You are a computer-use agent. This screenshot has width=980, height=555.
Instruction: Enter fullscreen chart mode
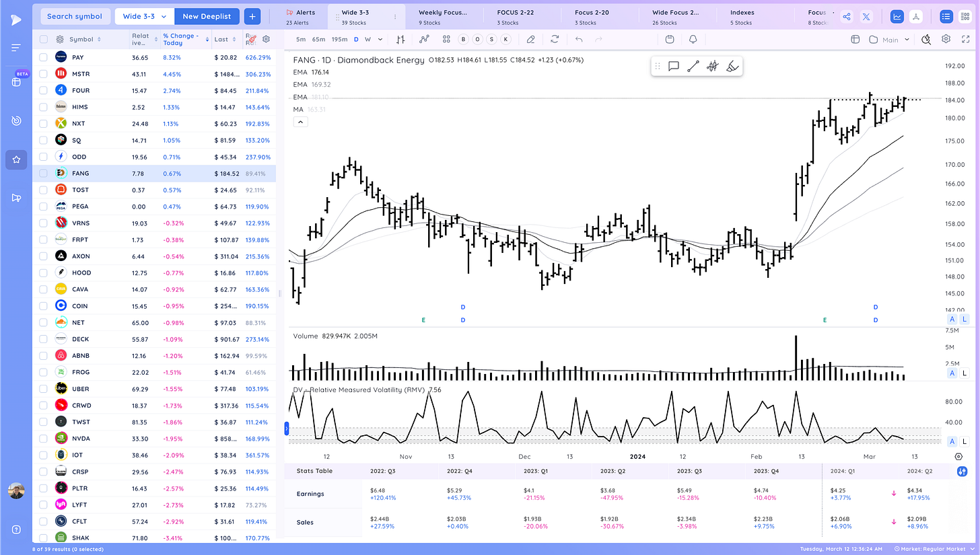[965, 40]
